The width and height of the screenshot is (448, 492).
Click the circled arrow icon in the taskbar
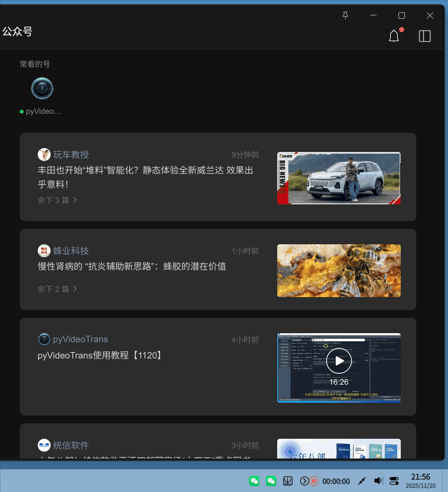pyautogui.click(x=304, y=481)
